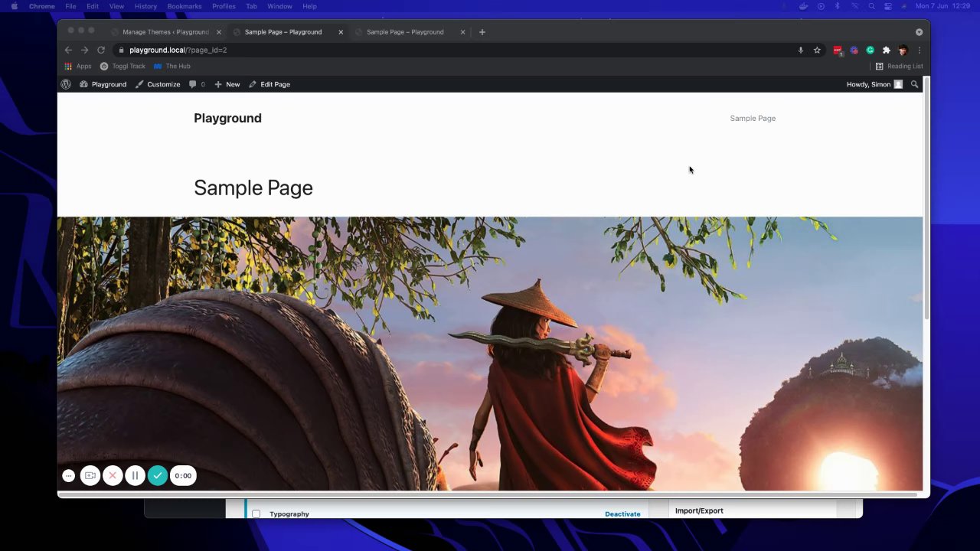Screen dimensions: 980x551
Task: Click the Docker whale icon in menu bar
Action: click(804, 6)
